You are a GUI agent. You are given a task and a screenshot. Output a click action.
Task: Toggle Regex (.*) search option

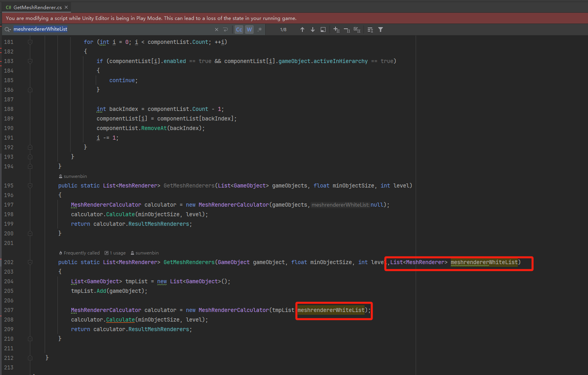259,29
